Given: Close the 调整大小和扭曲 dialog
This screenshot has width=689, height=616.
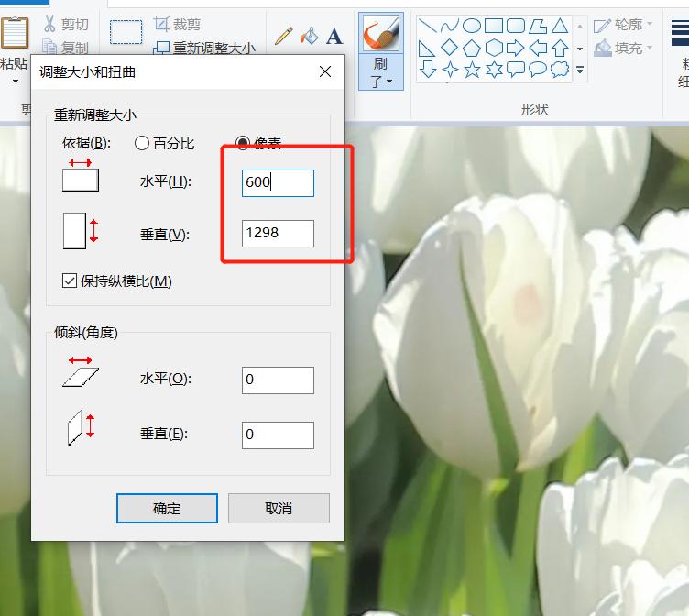Looking at the screenshot, I should coord(325,71).
